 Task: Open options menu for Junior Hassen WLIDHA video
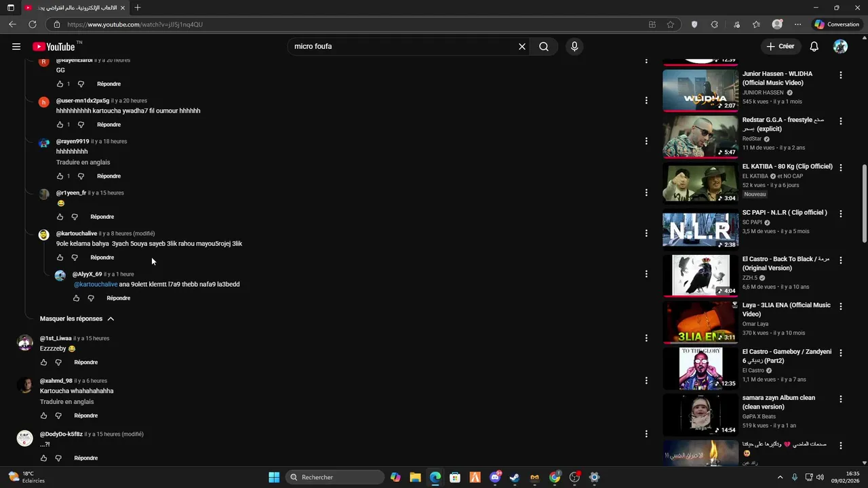(x=841, y=75)
